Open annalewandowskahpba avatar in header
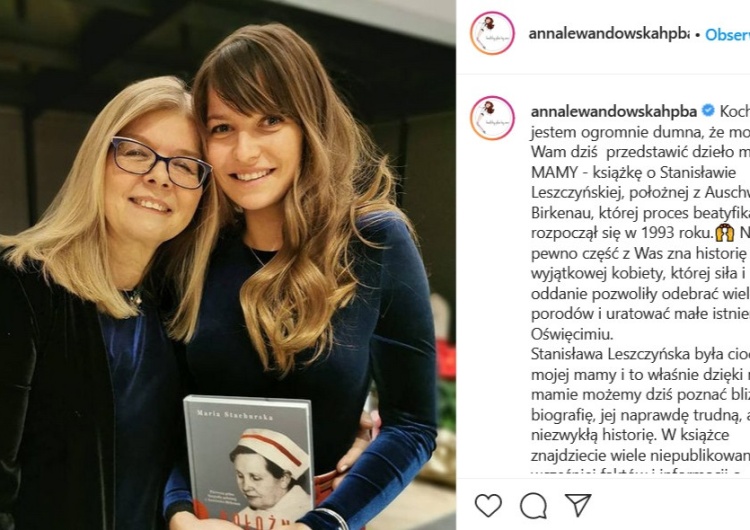This screenshot has width=750, height=530. tap(492, 33)
